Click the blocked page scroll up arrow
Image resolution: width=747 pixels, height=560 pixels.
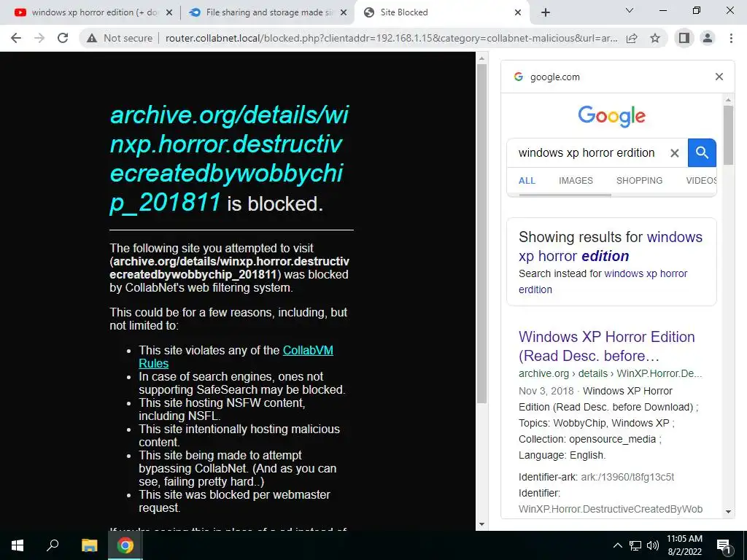(481, 58)
